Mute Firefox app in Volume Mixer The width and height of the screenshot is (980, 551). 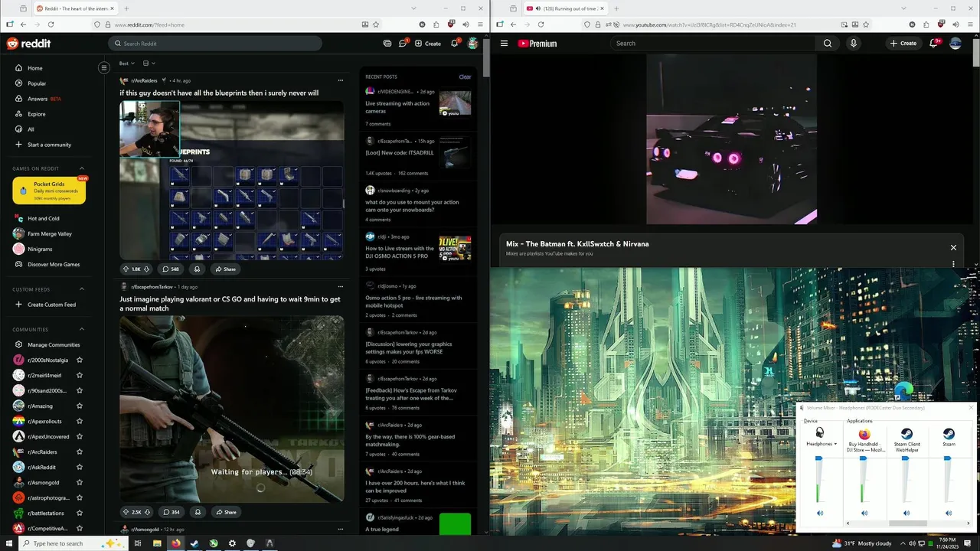[864, 513]
